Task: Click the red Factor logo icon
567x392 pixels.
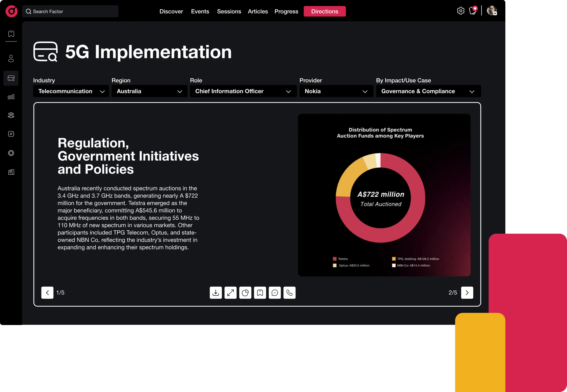Action: [x=12, y=11]
